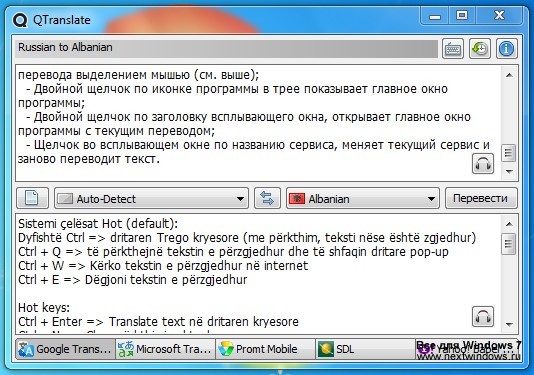Listen to Albanian translation headphones icon

483,316
